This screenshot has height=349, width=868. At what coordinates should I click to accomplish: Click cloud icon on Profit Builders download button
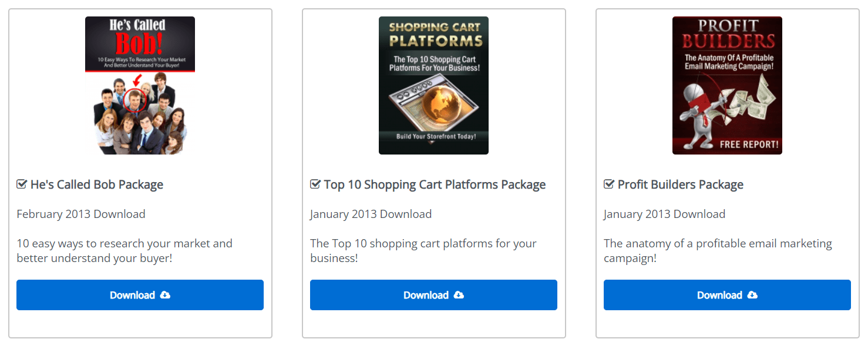(x=752, y=295)
